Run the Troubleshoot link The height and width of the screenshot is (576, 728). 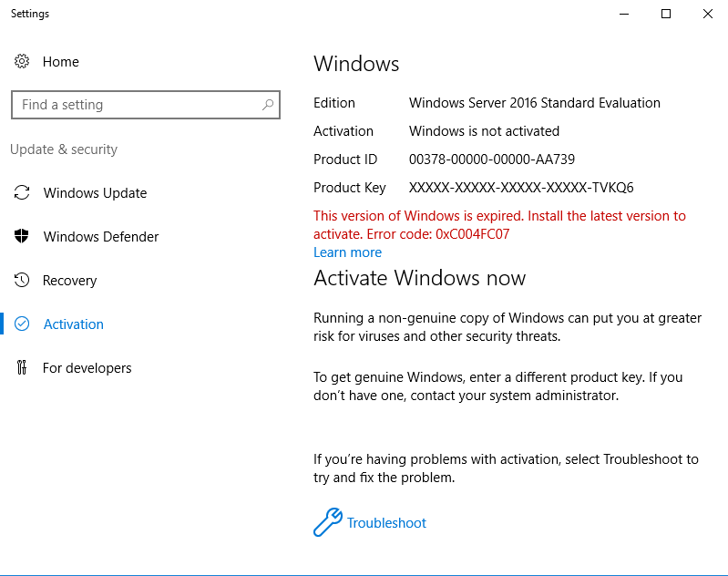(x=386, y=523)
